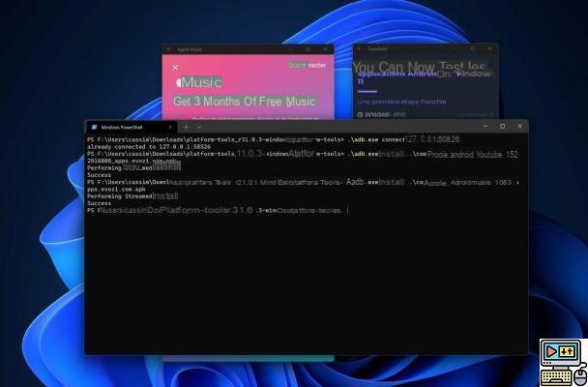Minimize the Frandroid window
The width and height of the screenshot is (588, 387).
(455, 48)
